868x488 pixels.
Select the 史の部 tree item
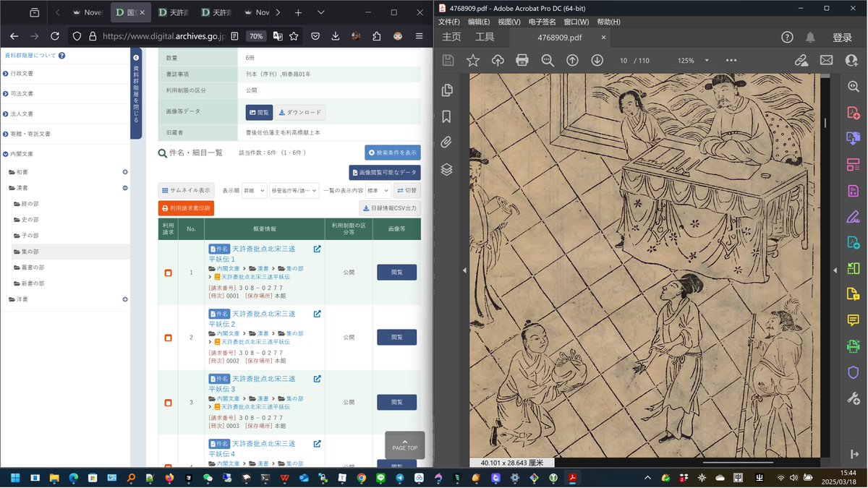[30, 220]
